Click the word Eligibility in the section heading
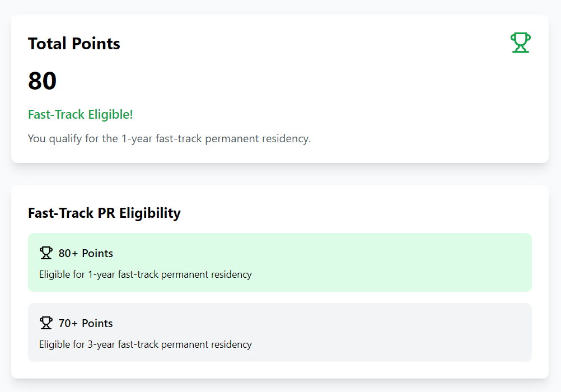Viewport: 561px width, 392px height. tap(150, 213)
